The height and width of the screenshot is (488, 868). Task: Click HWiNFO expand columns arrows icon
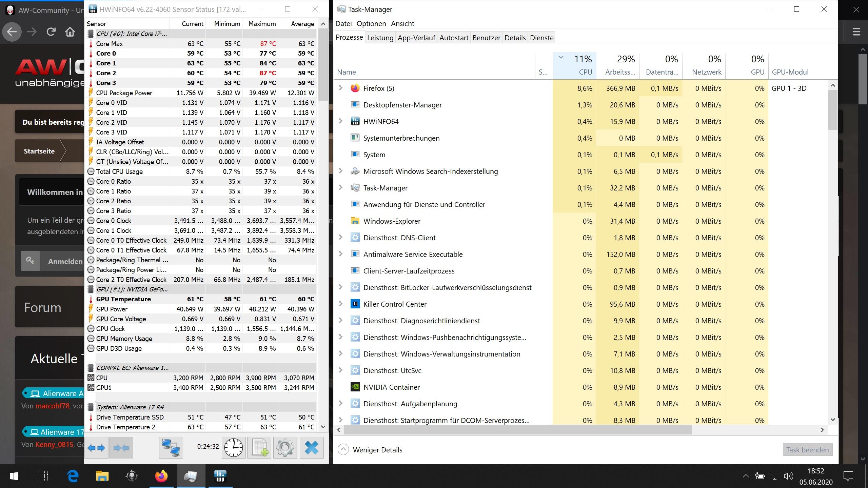96,448
